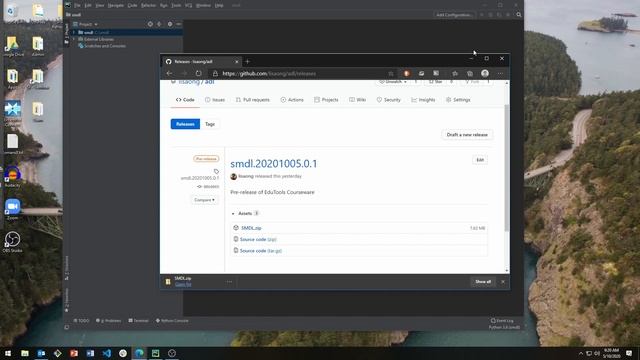
Task: Locate current file in PyCharm Project panel
Action: point(150,24)
